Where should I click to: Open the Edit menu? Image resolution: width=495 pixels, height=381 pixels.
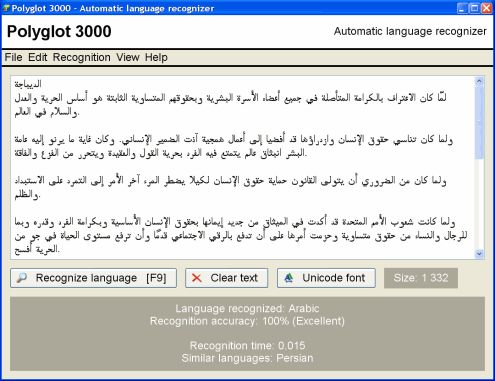click(38, 57)
